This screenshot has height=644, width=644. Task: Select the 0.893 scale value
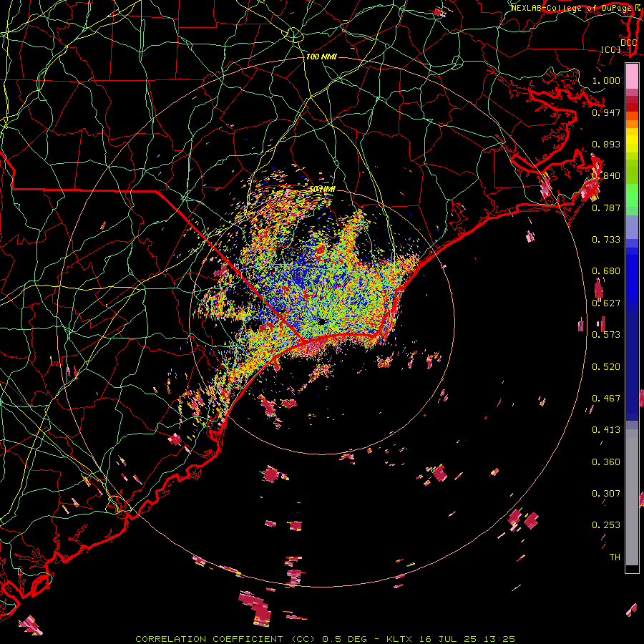point(606,144)
